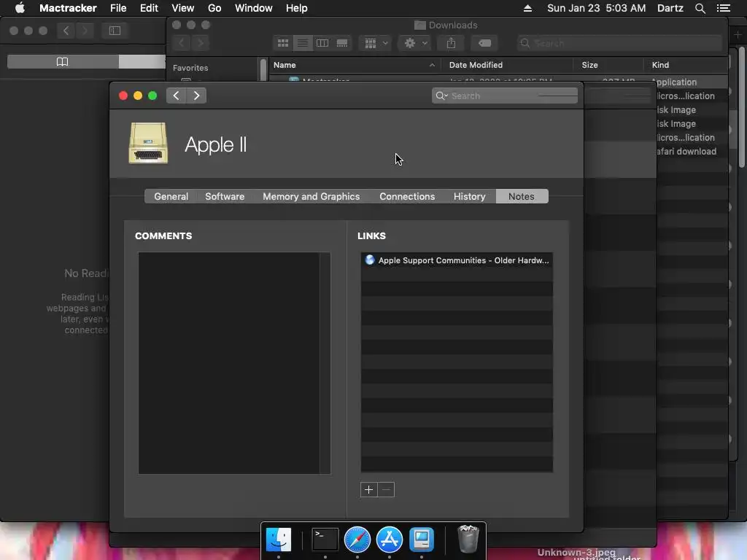Open Apple Support Communities link
The height and width of the screenshot is (560, 747).
(x=457, y=260)
